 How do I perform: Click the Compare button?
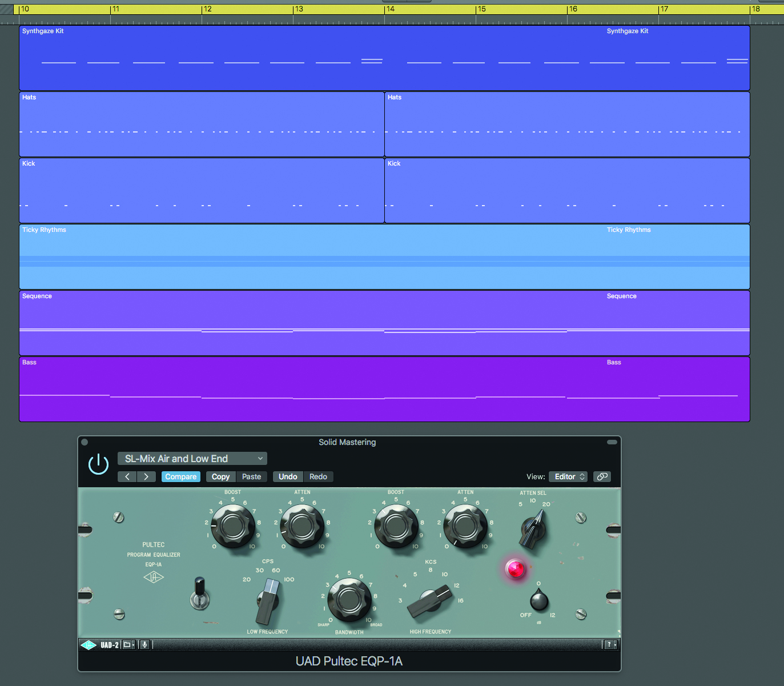click(x=181, y=476)
